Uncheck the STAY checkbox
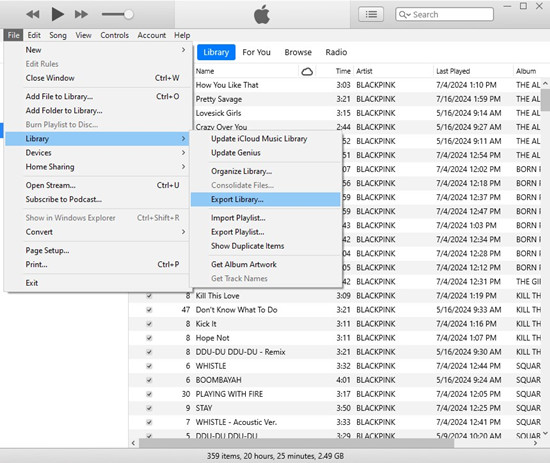550x463 pixels. 149,408
